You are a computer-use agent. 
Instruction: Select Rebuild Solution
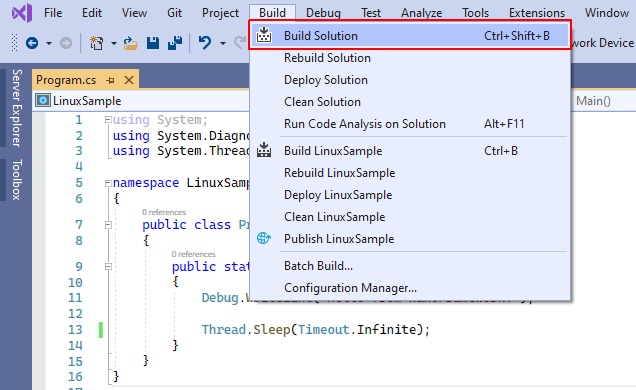410,58
